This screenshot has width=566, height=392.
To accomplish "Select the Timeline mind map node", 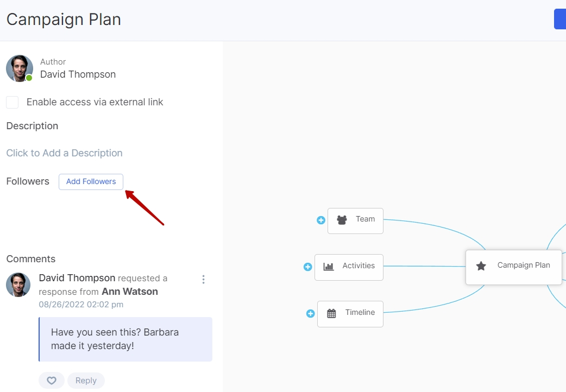I will coord(350,314).
